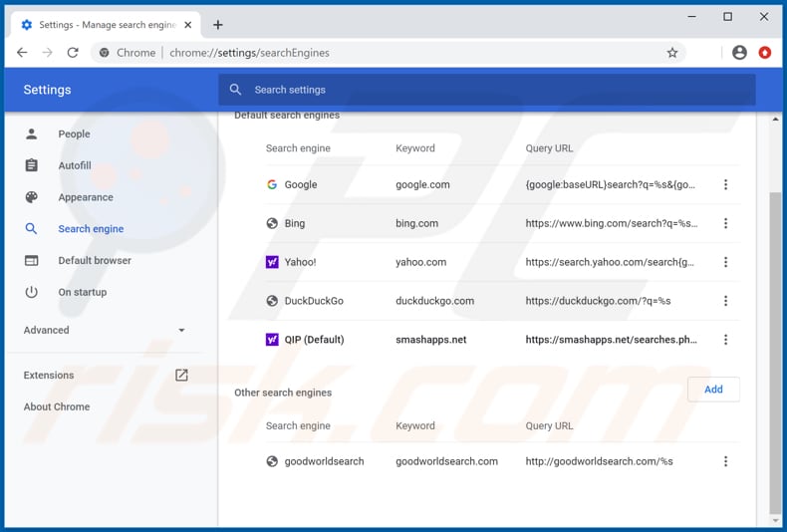Open more actions menu for Bing
The height and width of the screenshot is (532, 787).
coord(725,224)
